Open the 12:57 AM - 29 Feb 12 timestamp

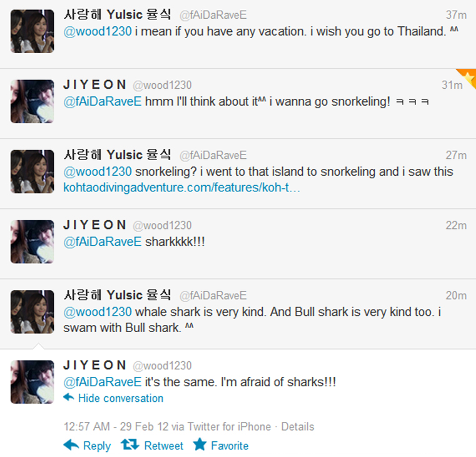(x=116, y=426)
